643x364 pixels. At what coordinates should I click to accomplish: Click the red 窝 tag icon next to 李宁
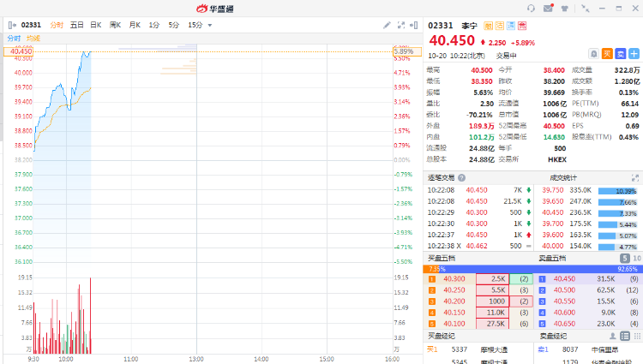522,26
